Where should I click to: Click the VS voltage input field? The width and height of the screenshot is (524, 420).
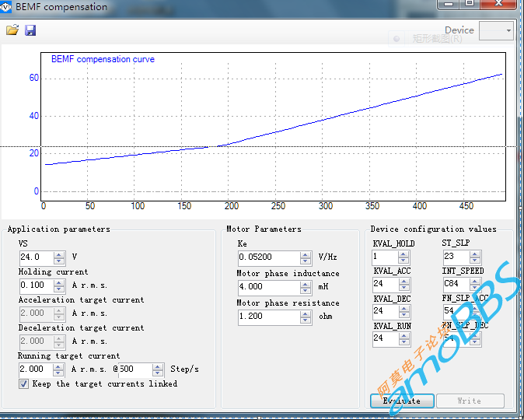(x=36, y=257)
